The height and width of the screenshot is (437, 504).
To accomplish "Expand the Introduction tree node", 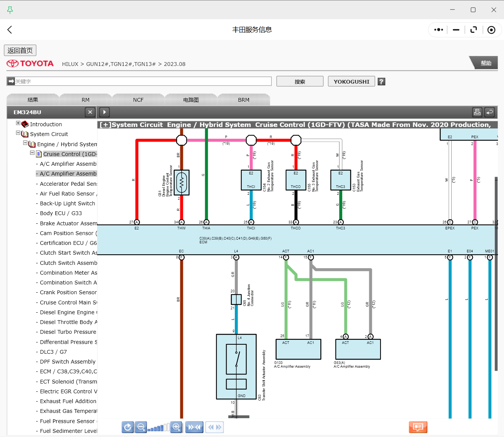I will pos(18,124).
